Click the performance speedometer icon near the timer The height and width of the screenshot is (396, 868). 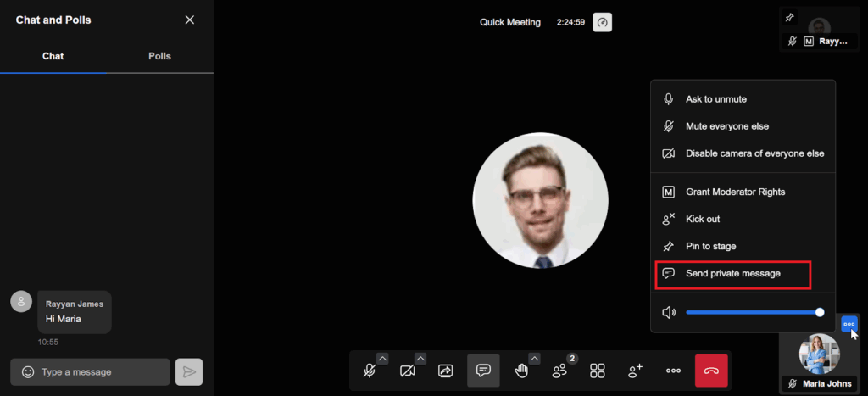603,22
